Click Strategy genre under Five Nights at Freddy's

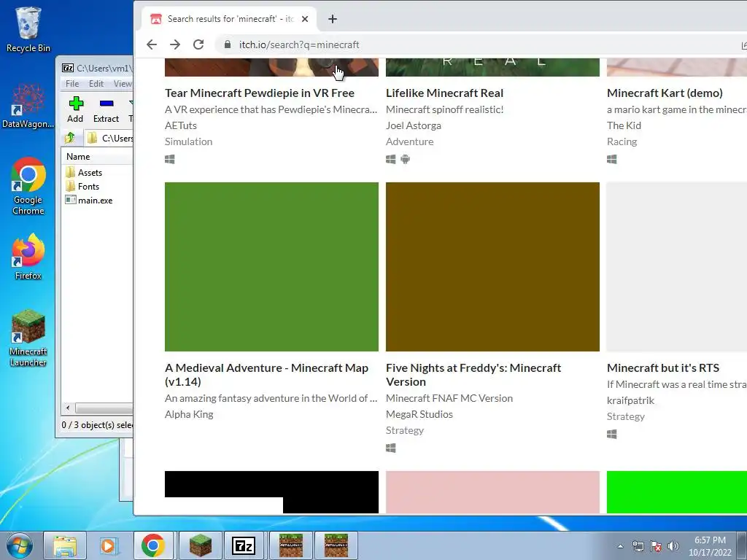coord(404,430)
